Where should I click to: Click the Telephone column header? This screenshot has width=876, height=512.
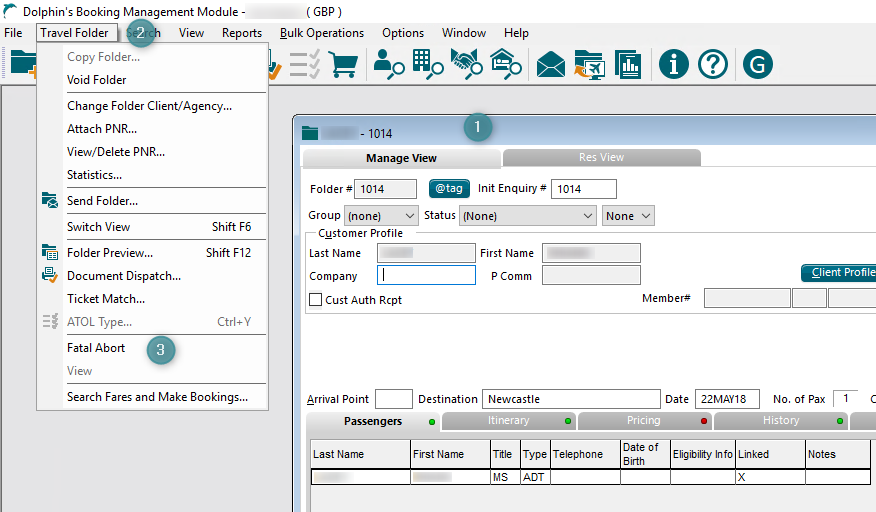[585, 454]
